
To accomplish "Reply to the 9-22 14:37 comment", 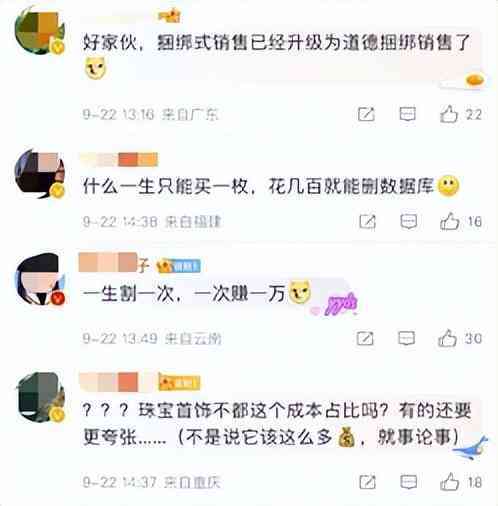I will [409, 482].
